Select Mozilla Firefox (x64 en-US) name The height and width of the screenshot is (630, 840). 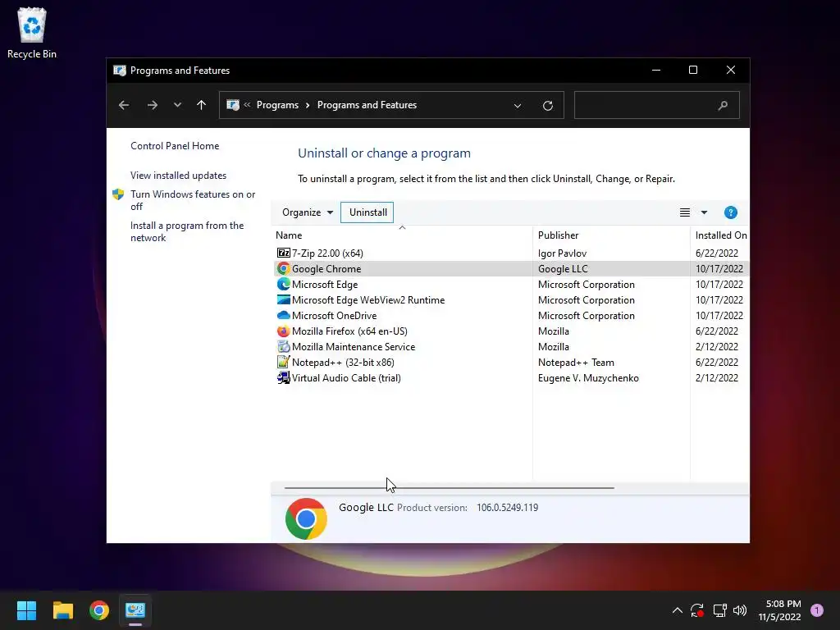349,331
